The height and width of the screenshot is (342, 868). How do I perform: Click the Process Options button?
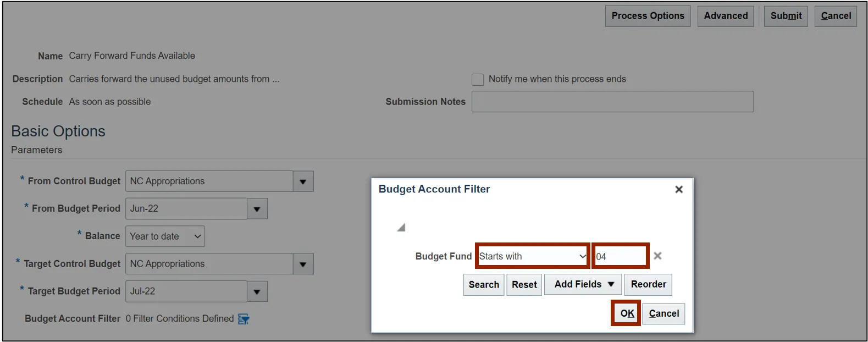[x=648, y=16]
